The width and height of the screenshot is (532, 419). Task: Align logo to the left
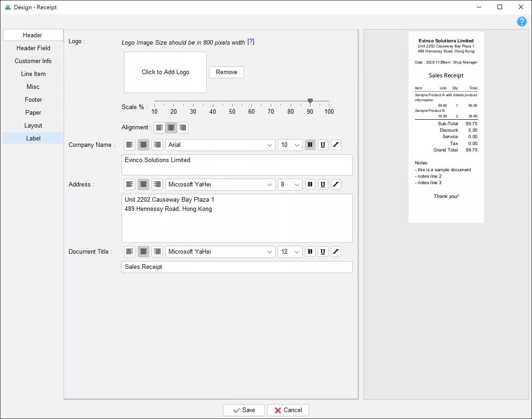point(159,128)
